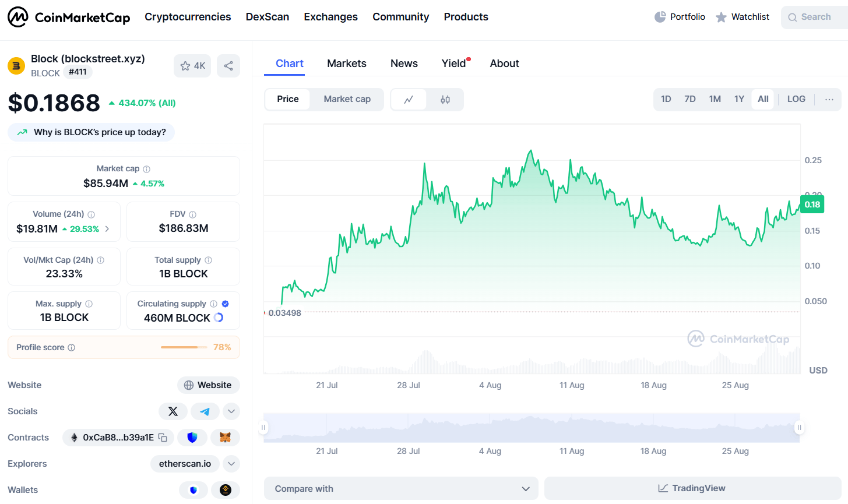Click the Market cap info icon
Viewport: 848px width, 504px height.
click(147, 169)
